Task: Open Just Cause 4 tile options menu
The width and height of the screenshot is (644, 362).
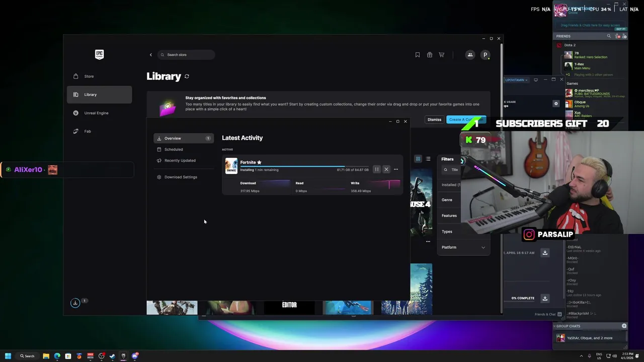Action: 428,241
